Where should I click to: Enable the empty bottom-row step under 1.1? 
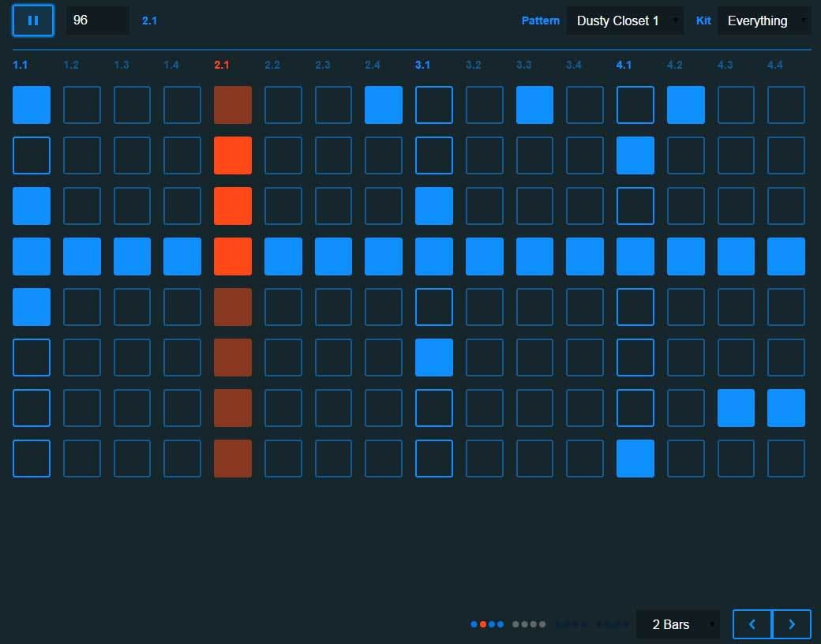coord(32,459)
